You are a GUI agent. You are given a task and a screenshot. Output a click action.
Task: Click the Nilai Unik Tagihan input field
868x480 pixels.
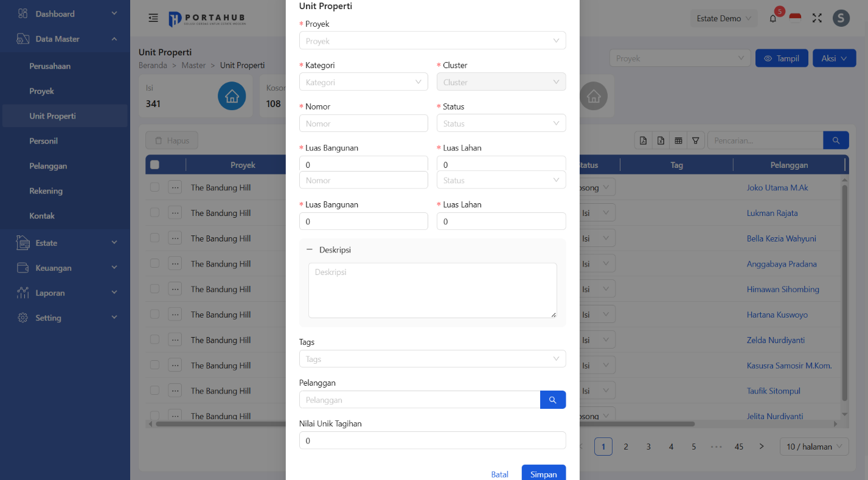point(432,440)
